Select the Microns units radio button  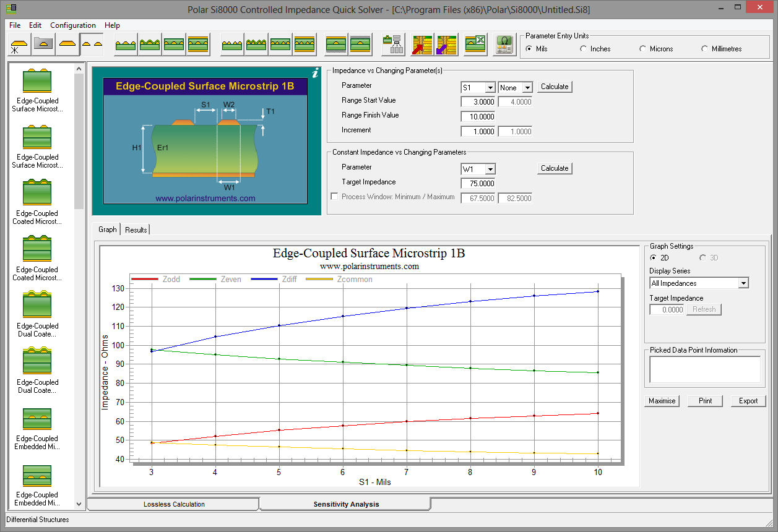642,49
